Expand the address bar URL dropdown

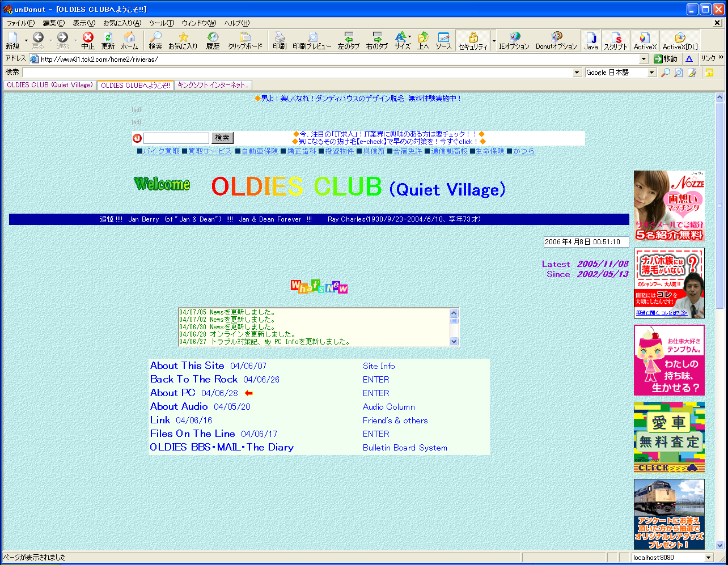644,59
